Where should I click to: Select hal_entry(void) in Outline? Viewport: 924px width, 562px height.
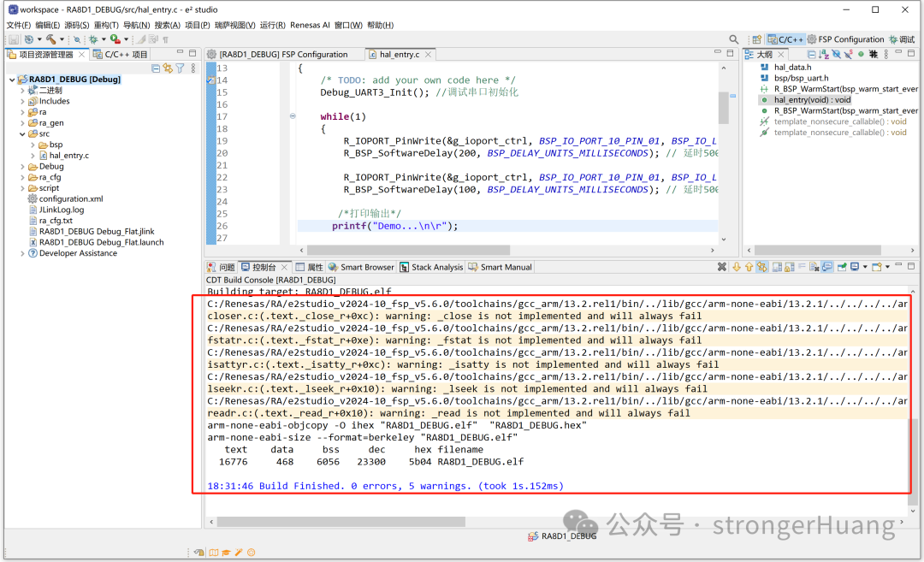pos(812,100)
